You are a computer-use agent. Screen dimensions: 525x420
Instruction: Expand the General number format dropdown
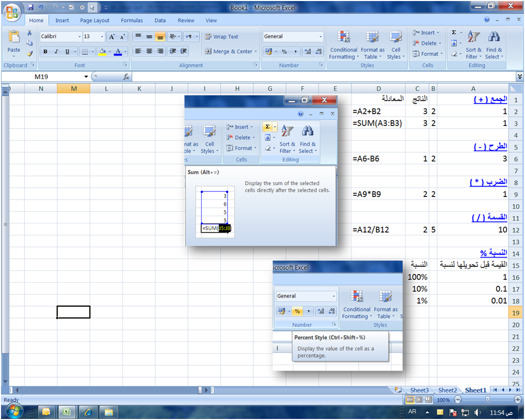321,37
